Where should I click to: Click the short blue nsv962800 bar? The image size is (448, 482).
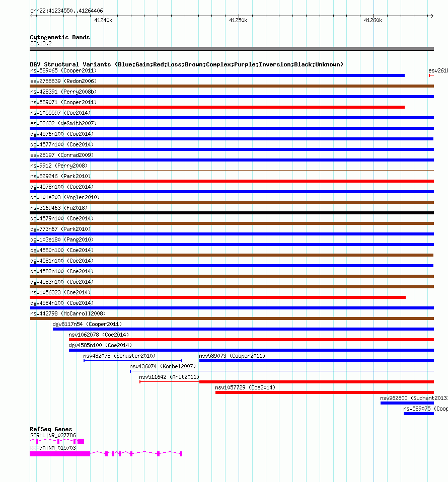[407, 403]
